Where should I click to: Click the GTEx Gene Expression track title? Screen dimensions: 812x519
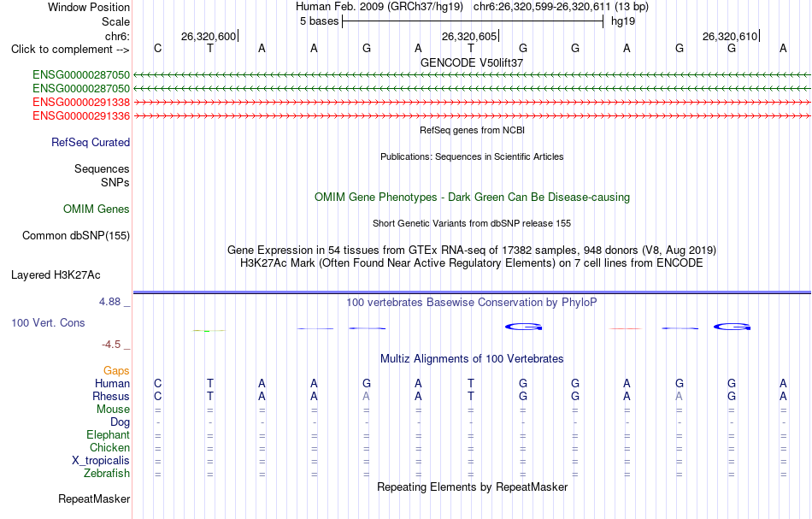[472, 251]
